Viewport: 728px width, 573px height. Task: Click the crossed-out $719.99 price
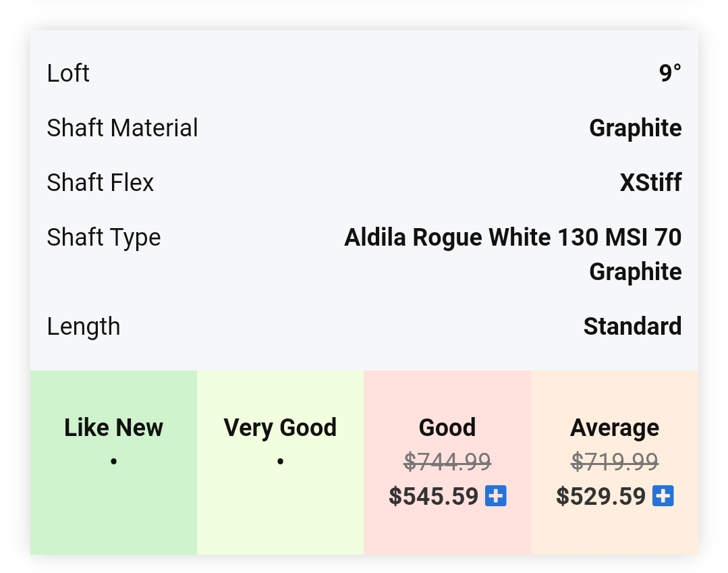[x=615, y=462]
